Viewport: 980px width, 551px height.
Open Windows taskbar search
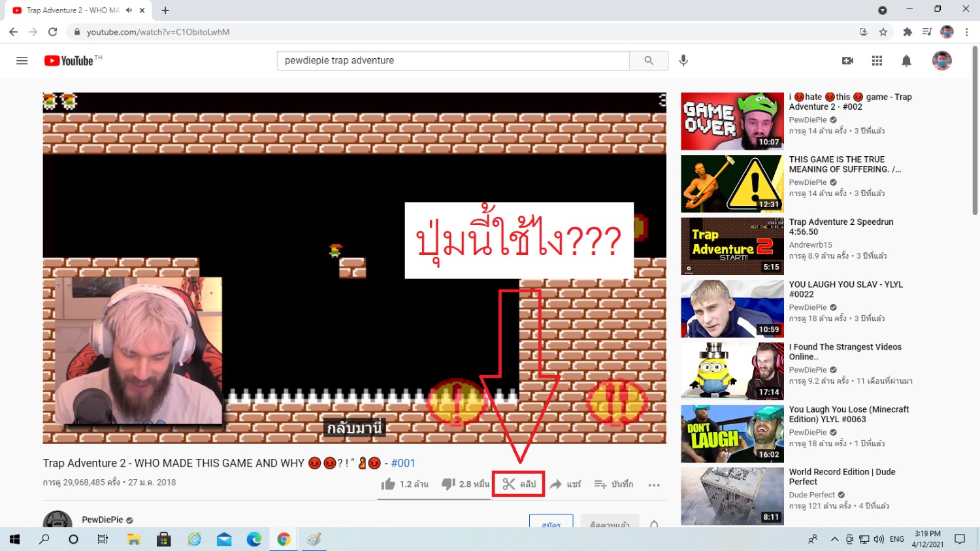[44, 539]
